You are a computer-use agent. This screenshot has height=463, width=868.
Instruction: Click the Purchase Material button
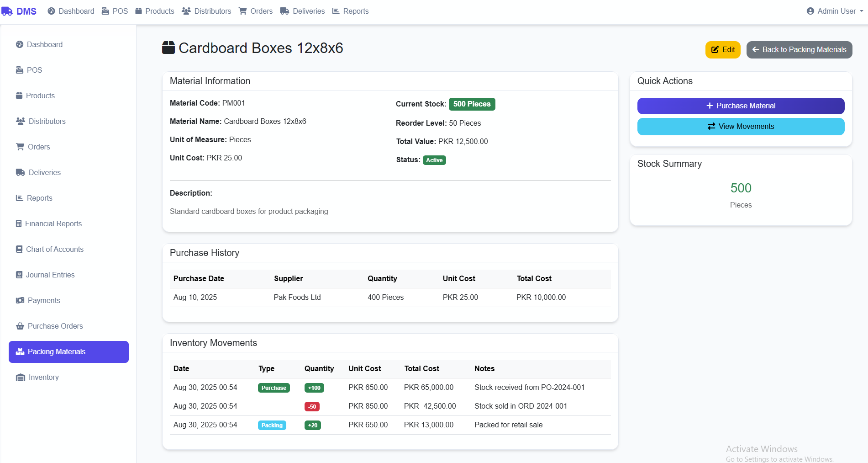[x=741, y=106]
